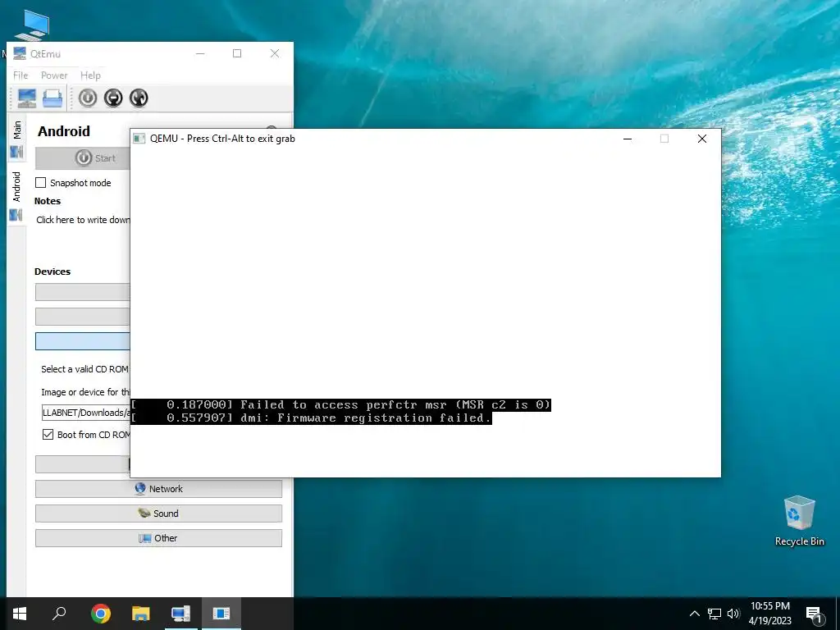Open File Explorer from the taskbar
This screenshot has height=630, width=840.
point(141,614)
